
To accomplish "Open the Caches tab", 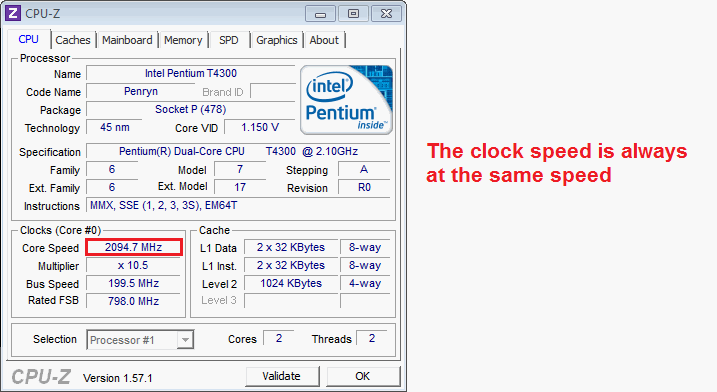I will point(73,40).
